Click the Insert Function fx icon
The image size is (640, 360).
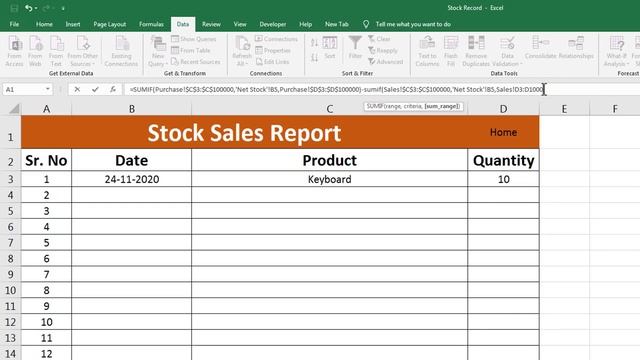[113, 89]
